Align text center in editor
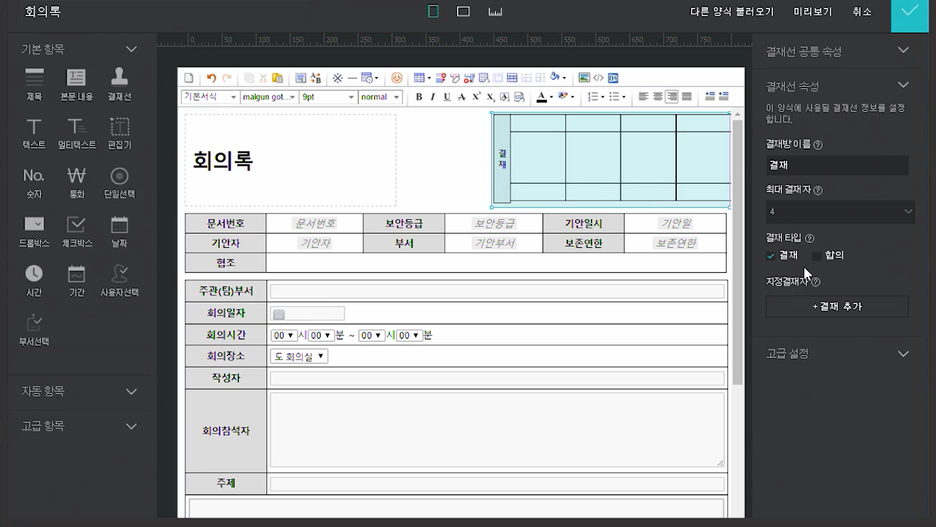Viewport: 936px width, 527px height. (657, 97)
